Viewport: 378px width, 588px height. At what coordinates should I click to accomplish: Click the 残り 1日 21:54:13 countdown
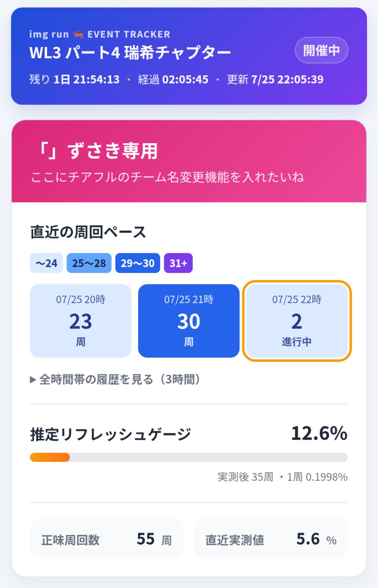[x=75, y=79]
